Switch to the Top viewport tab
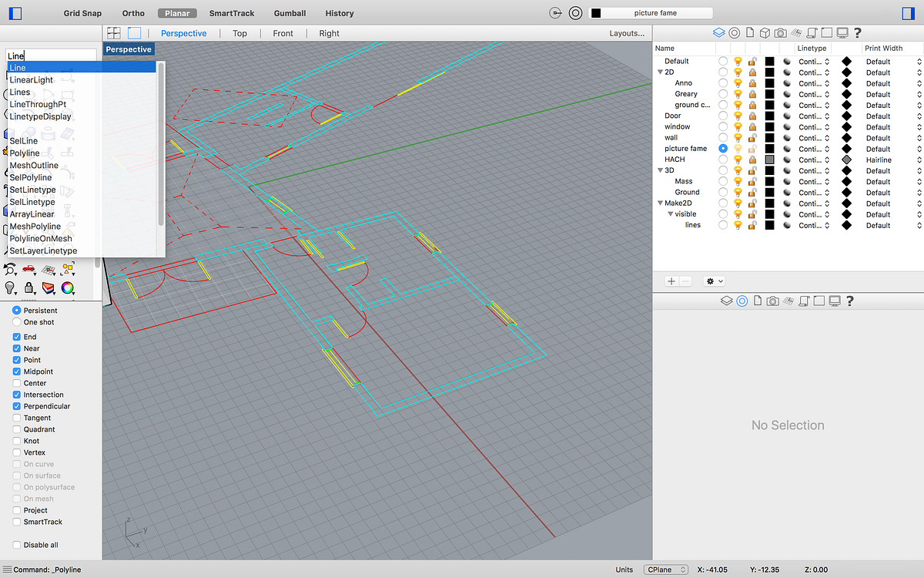Image resolution: width=924 pixels, height=578 pixels. 239,33
